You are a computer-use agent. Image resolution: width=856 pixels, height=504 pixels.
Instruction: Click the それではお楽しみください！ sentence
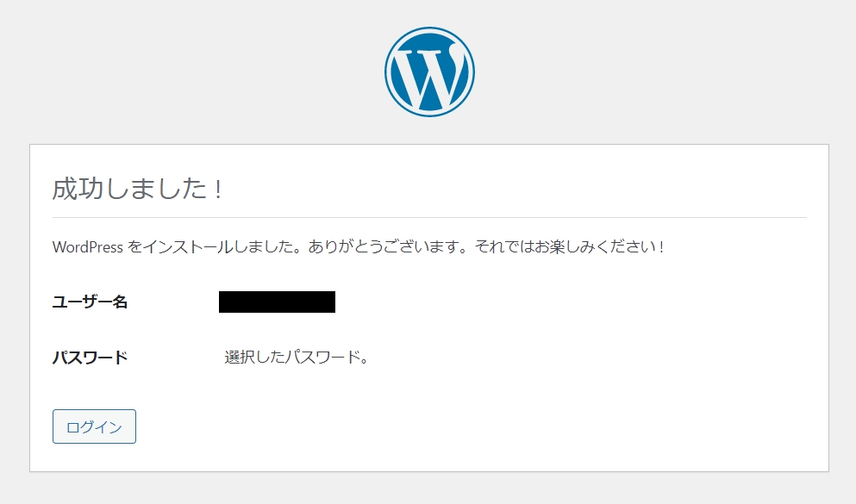tap(571, 247)
